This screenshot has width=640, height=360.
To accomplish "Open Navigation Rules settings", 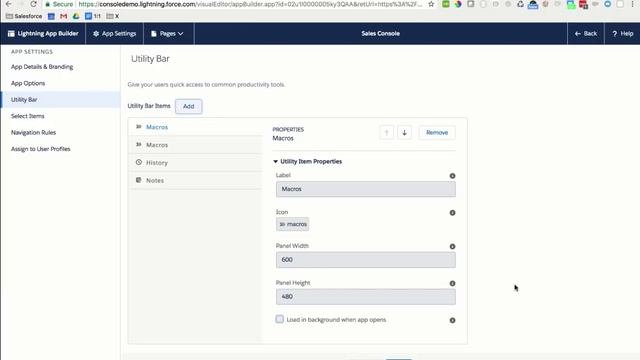I will coord(33,133).
